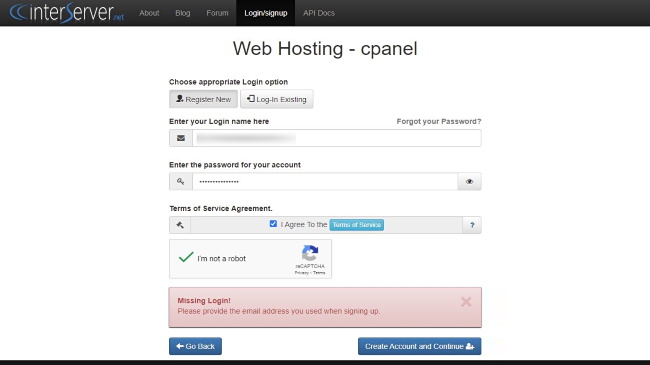Click the Terms of Service Agreement label

[x=221, y=209]
